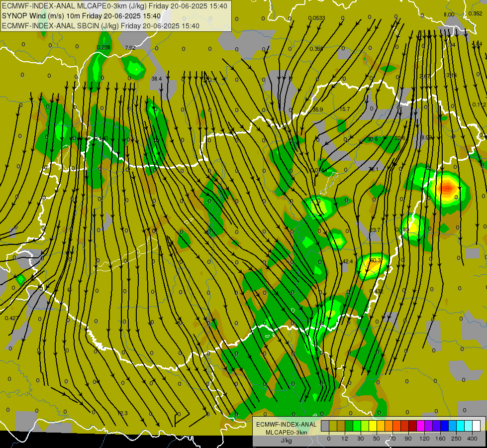Click the J/kg unit label in legend
The image size is (487, 448).
coord(286,441)
